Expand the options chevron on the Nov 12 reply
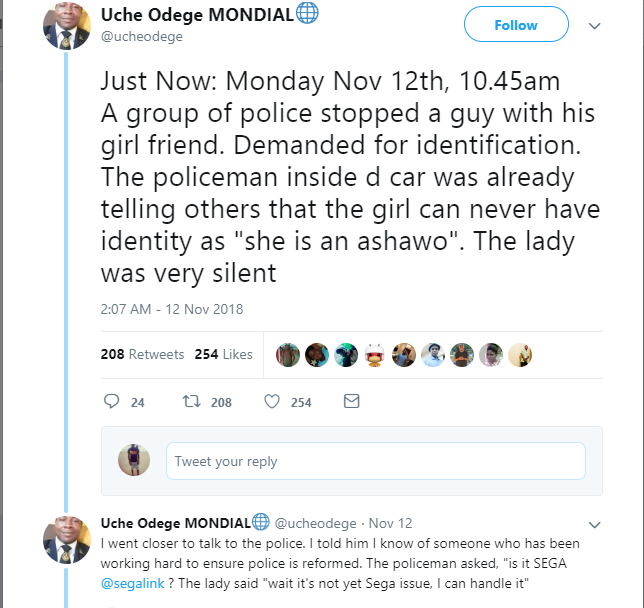 point(594,524)
